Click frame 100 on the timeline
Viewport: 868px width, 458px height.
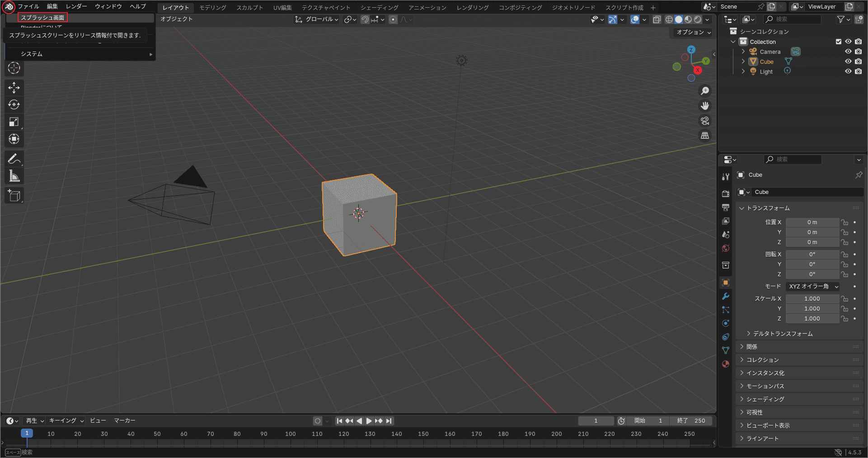point(290,434)
